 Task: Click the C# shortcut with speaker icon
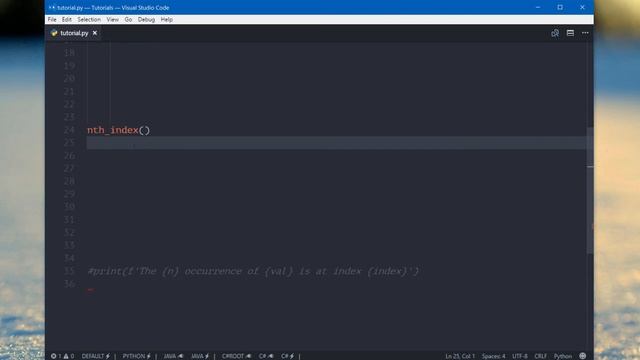(266, 356)
